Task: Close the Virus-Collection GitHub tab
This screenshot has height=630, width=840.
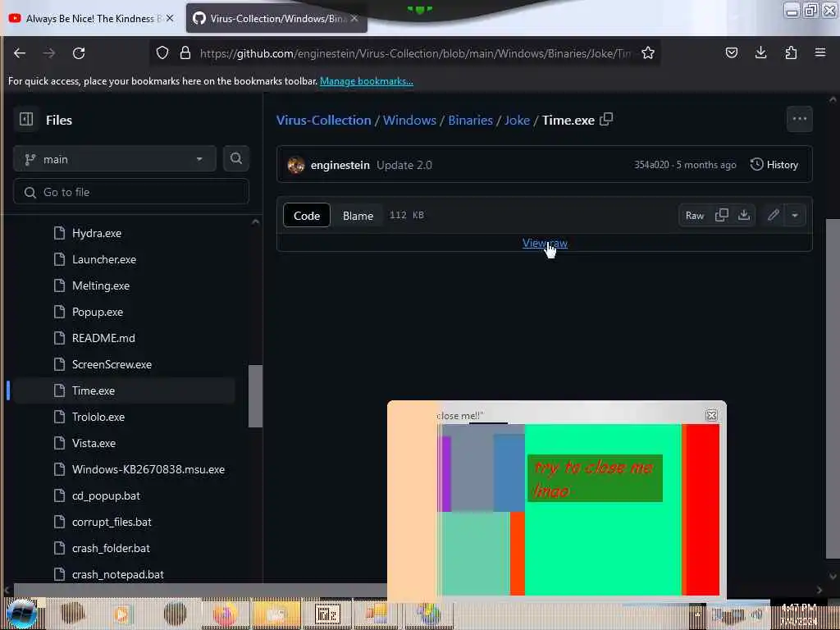Action: pos(354,19)
